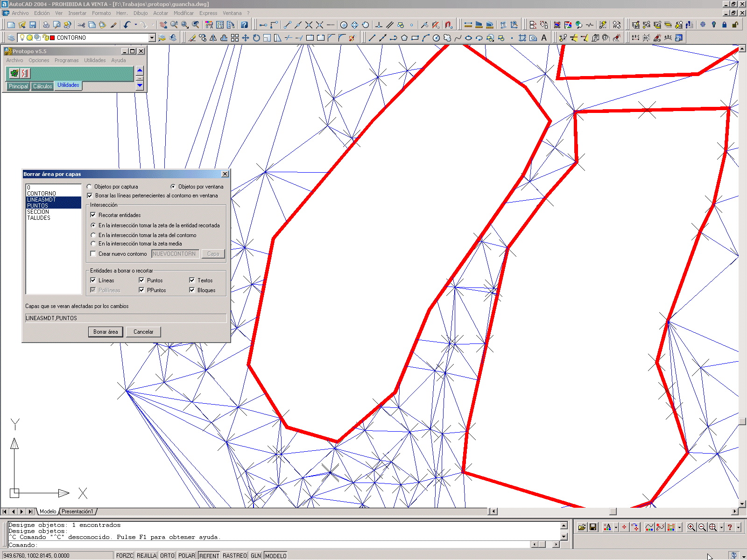Select the Line draw tool

pyautogui.click(x=372, y=38)
